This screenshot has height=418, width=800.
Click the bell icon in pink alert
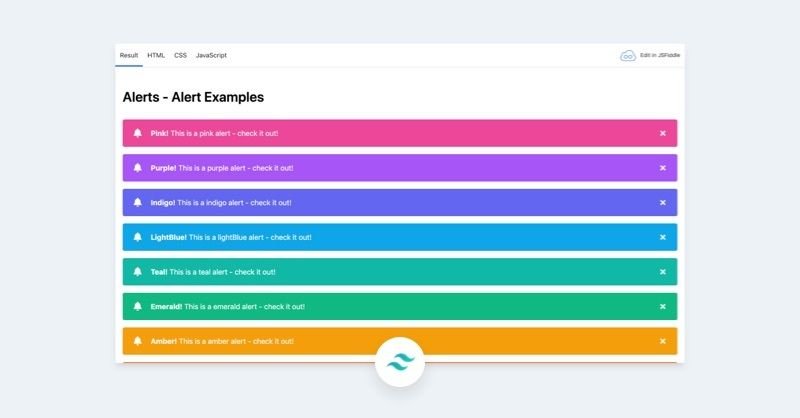point(138,133)
